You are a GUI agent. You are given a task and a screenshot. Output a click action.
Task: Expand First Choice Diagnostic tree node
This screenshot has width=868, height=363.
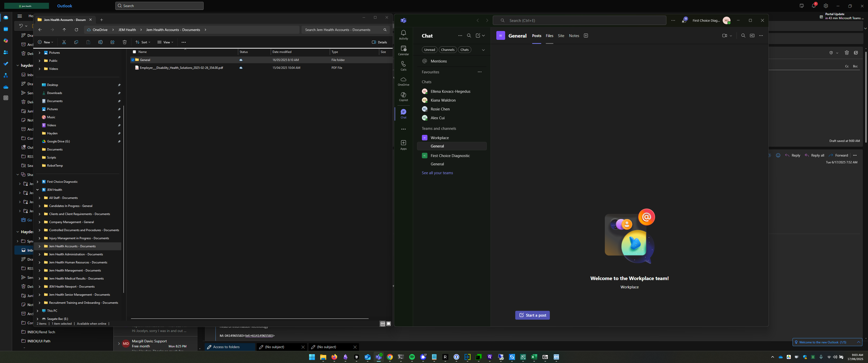tap(37, 181)
